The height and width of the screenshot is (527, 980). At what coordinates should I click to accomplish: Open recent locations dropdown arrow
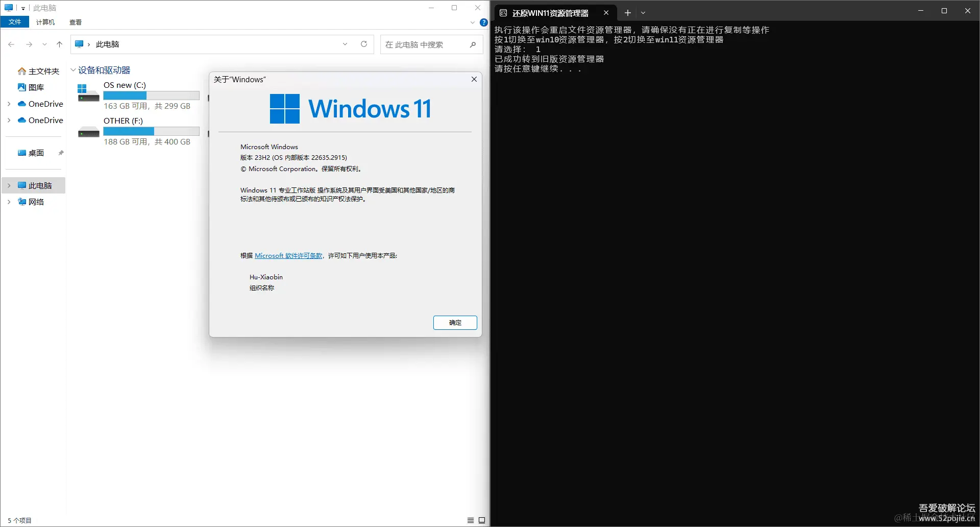point(44,44)
